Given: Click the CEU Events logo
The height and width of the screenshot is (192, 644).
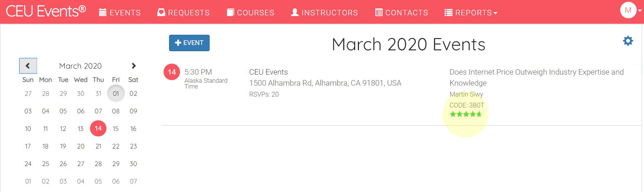Looking at the screenshot, I should (46, 11).
